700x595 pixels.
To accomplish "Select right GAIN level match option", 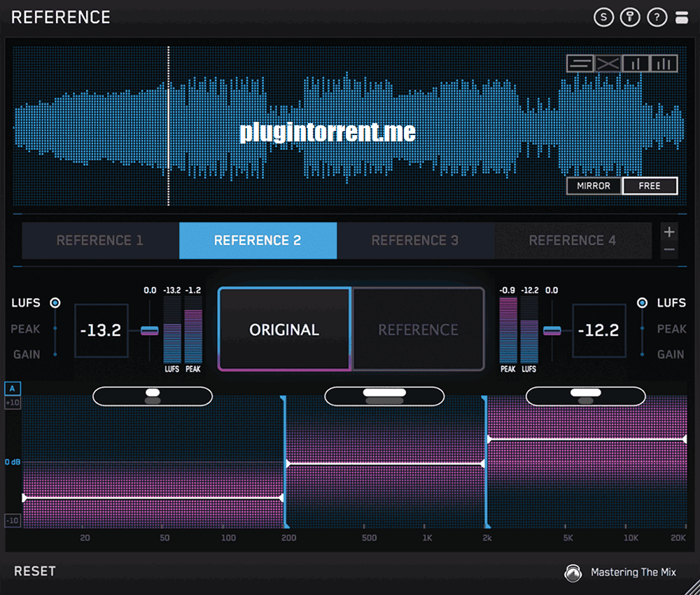I will coord(671,354).
